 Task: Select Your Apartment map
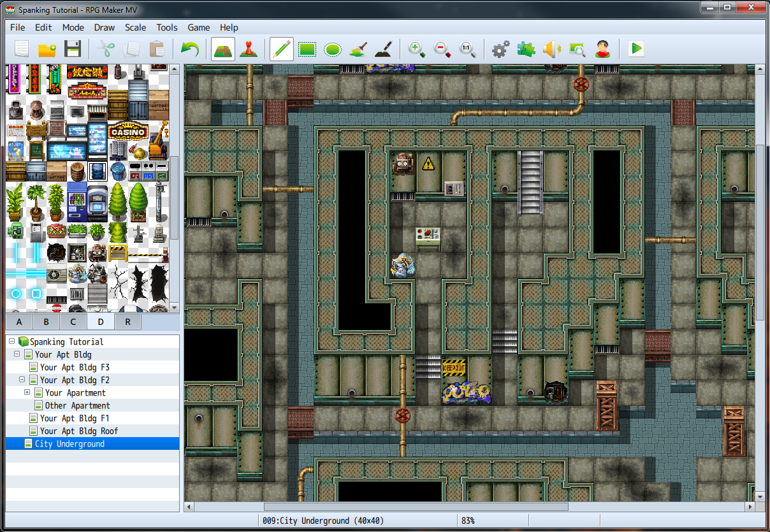click(x=75, y=392)
